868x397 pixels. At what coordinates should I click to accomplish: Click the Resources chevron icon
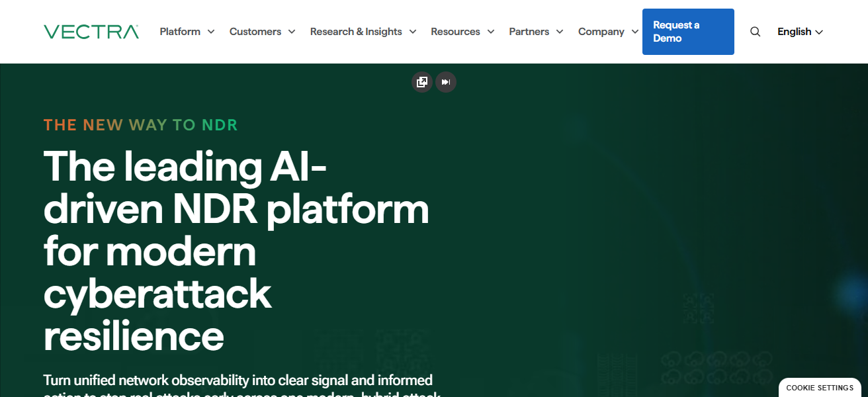491,31
